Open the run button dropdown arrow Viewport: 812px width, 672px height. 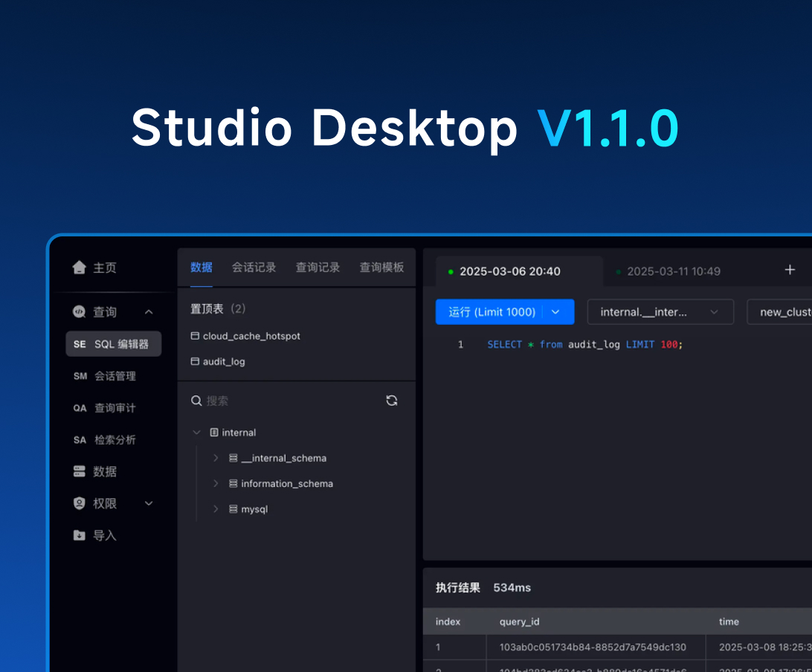(x=555, y=311)
